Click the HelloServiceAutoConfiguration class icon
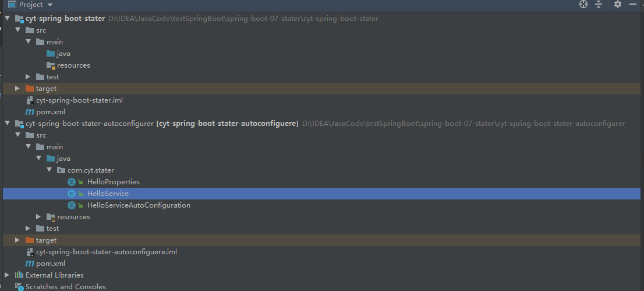Image resolution: width=644 pixels, height=291 pixels. [72, 205]
